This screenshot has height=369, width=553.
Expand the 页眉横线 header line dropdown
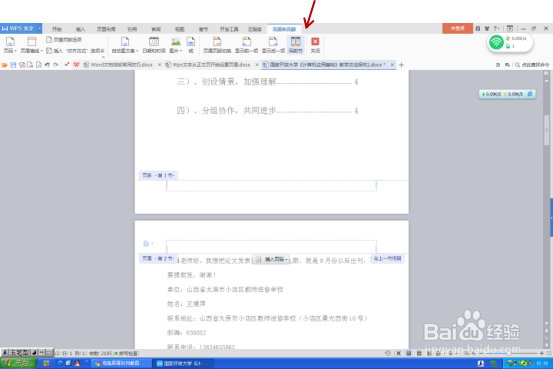(x=31, y=45)
